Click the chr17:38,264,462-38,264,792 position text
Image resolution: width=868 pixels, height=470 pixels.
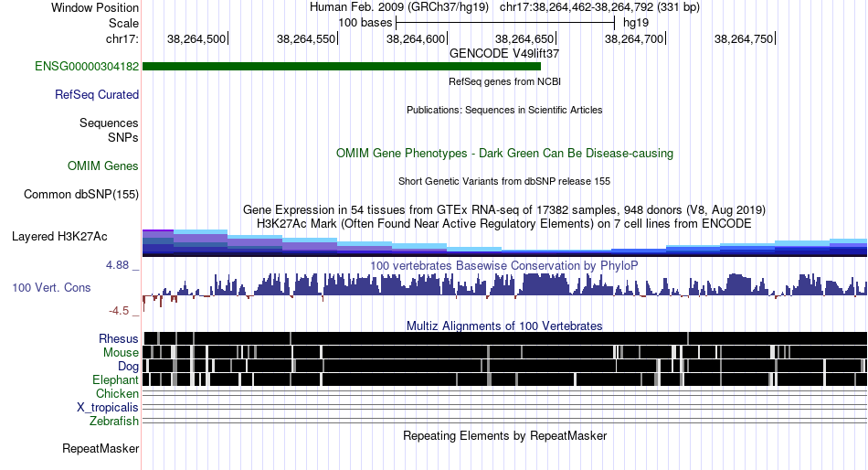click(599, 7)
